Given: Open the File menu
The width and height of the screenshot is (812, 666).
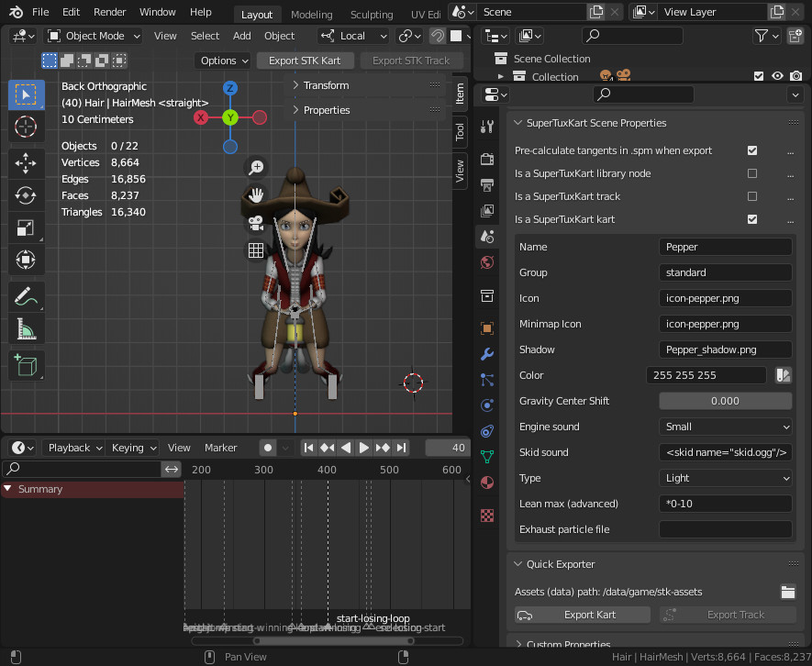Looking at the screenshot, I should click(40, 12).
